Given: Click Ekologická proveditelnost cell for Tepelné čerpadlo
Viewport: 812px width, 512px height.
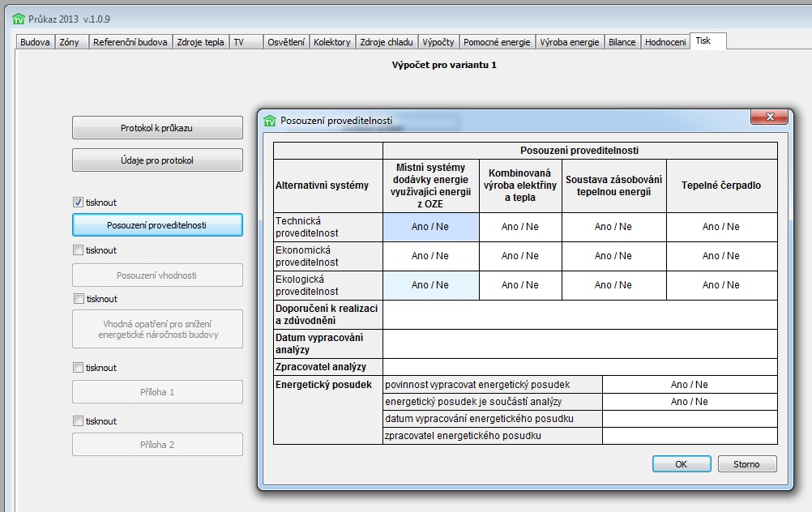Looking at the screenshot, I should click(x=721, y=285).
